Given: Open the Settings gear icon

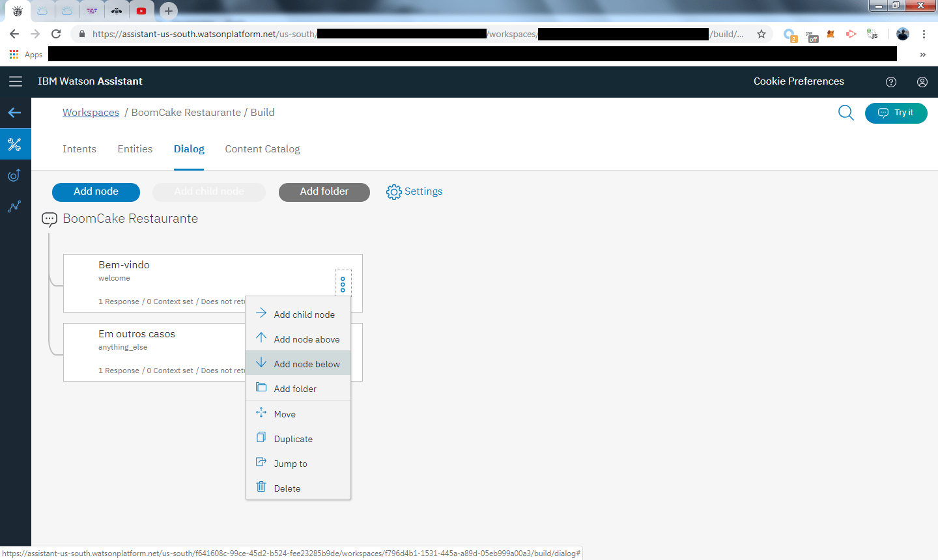Looking at the screenshot, I should click(x=393, y=192).
